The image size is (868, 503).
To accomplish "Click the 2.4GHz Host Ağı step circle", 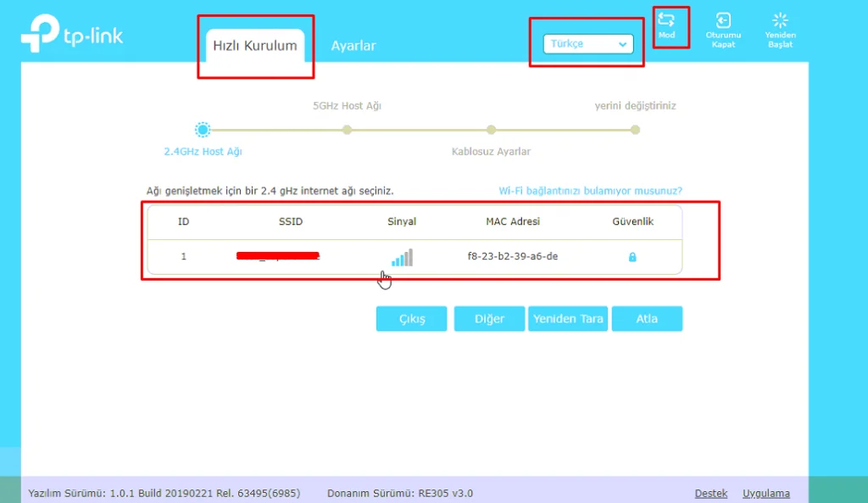I will pos(203,130).
